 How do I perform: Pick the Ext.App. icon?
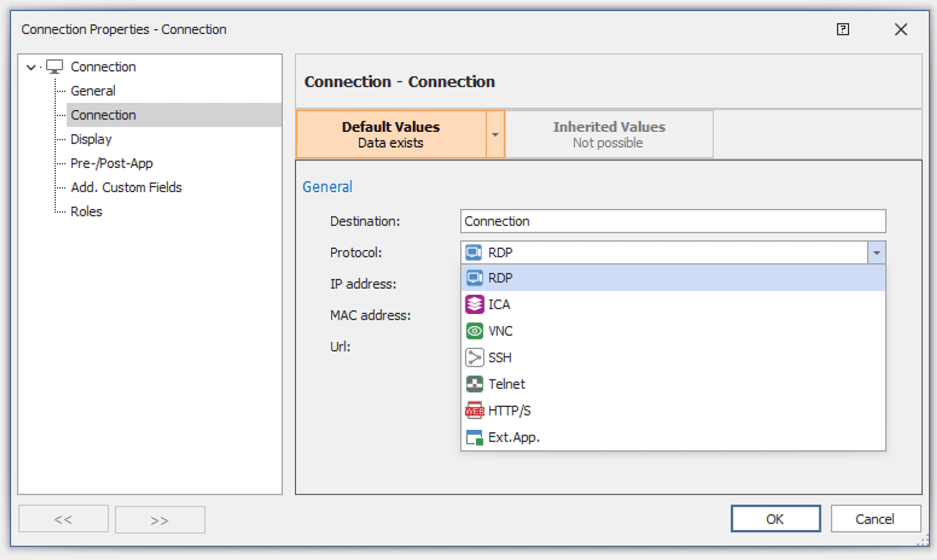pyautogui.click(x=474, y=438)
